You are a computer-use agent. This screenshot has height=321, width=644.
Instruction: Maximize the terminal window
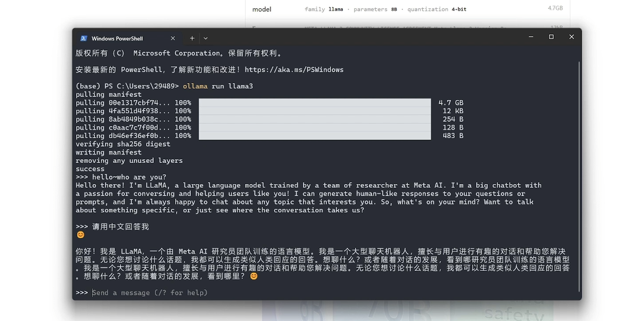click(551, 37)
